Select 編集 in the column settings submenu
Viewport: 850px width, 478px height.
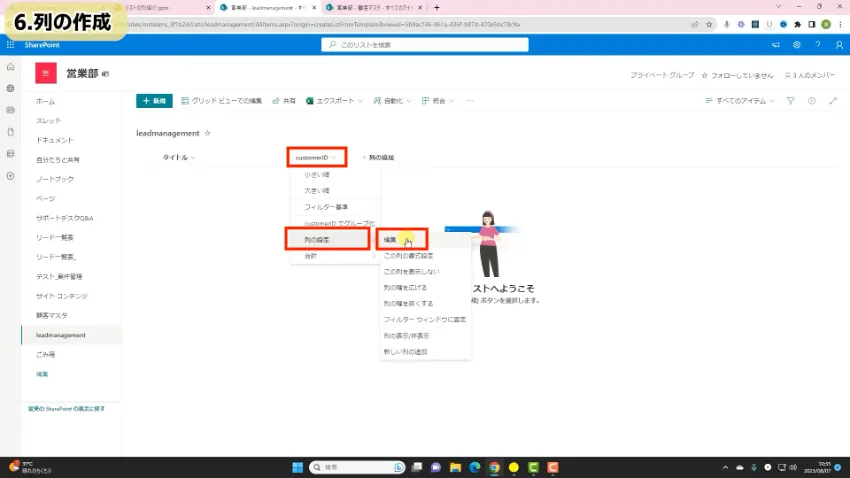point(391,240)
